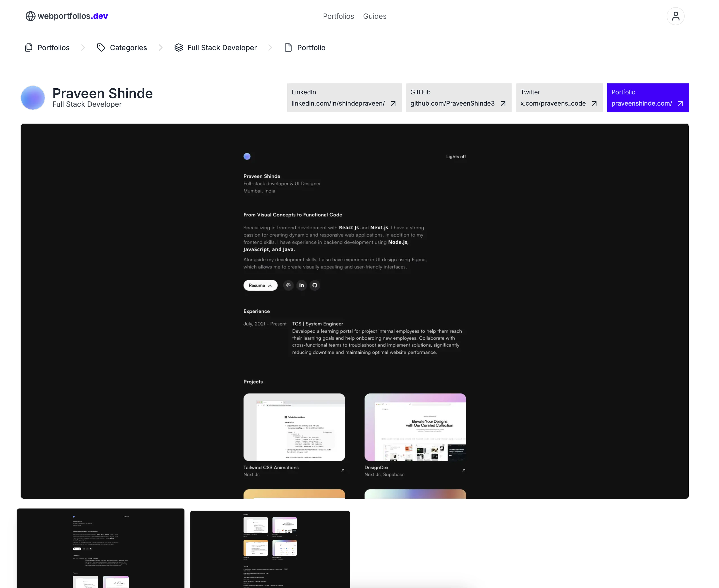Select the first screenshot thumbnail with the intro section
Screen dimensions: 719x588
pyautogui.click(x=101, y=548)
